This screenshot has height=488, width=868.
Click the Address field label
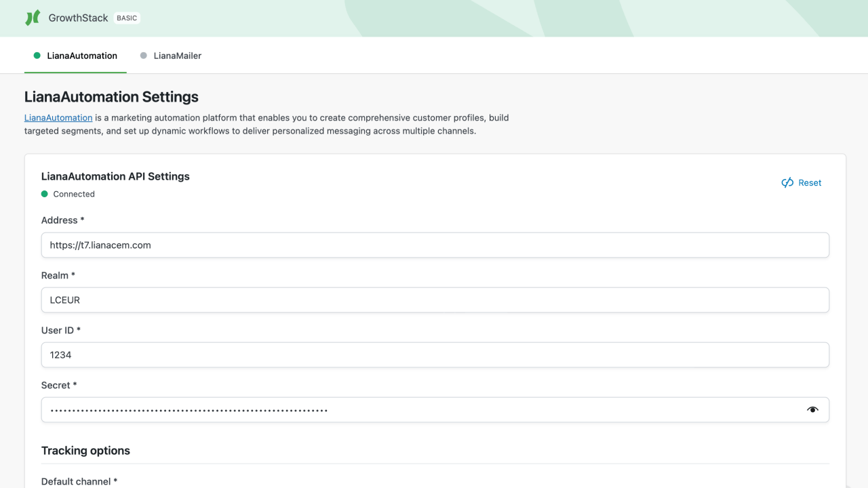click(62, 220)
